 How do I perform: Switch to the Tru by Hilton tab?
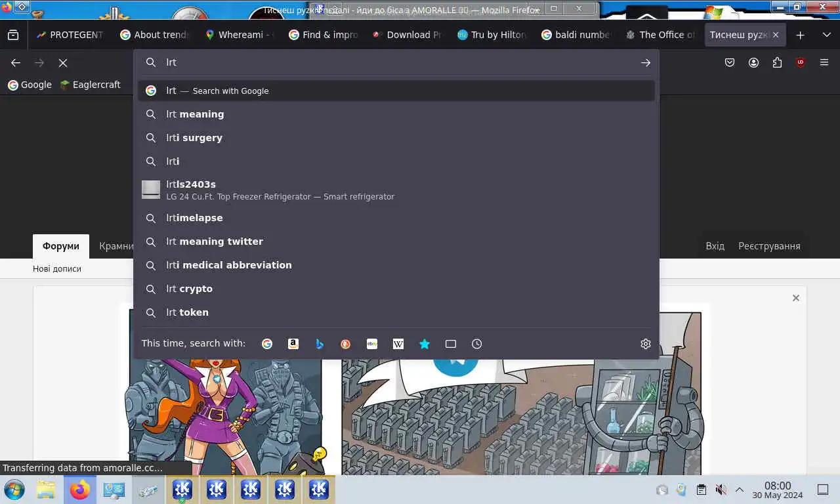[492, 35]
